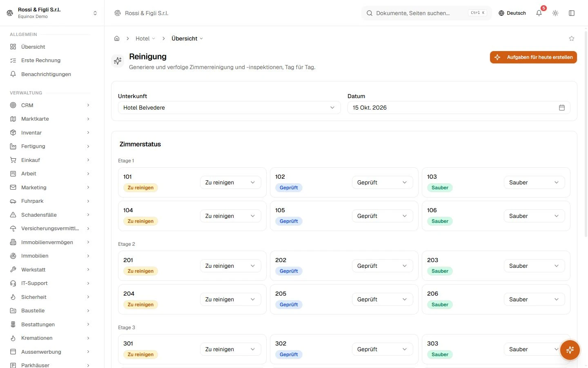588x368 pixels.
Task: Open the Arbeit sidebar menu item
Action: pos(50,174)
